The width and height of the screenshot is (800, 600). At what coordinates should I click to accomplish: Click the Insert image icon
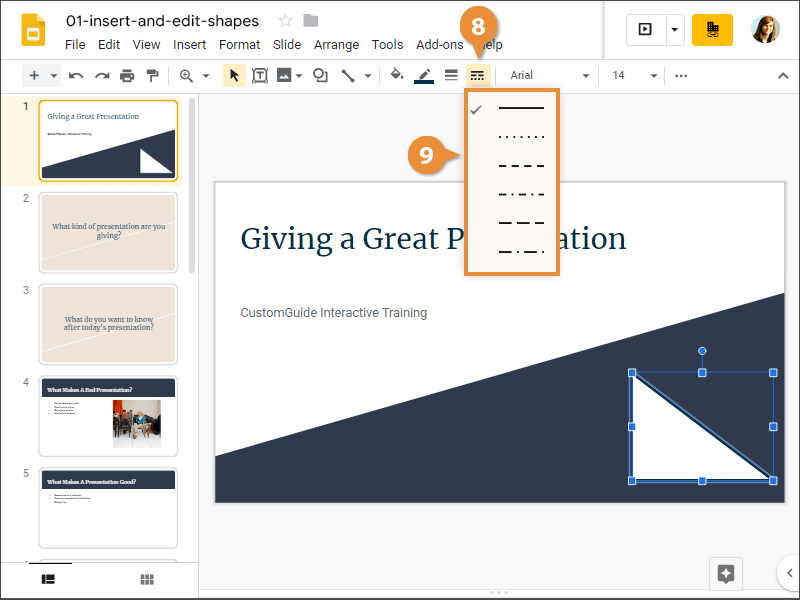[x=284, y=76]
